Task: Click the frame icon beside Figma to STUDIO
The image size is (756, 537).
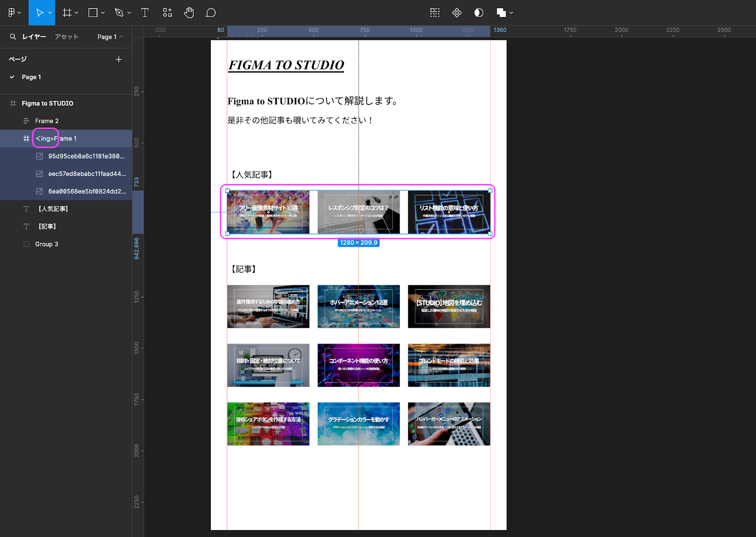Action: tap(13, 103)
